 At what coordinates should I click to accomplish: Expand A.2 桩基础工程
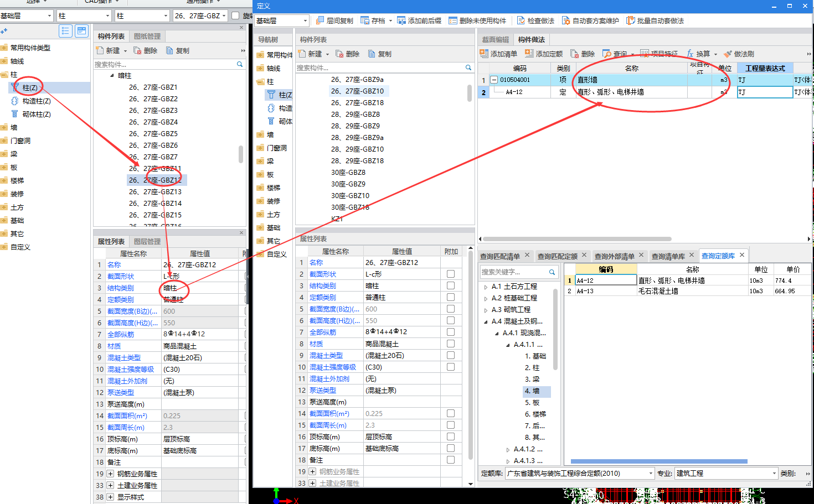pyautogui.click(x=486, y=298)
